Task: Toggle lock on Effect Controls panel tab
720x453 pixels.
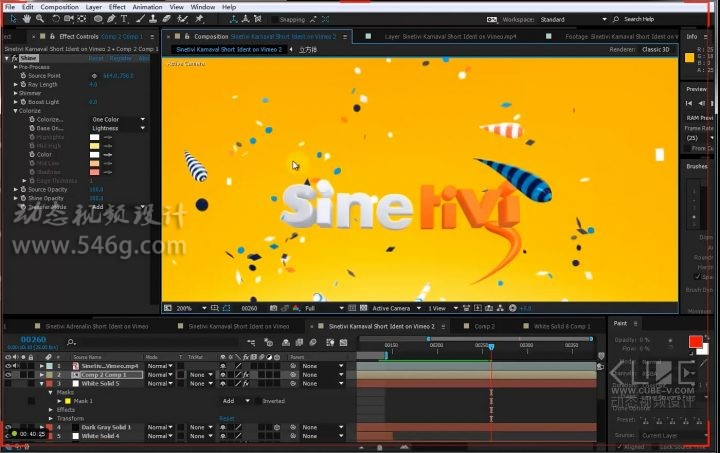Action: click(x=52, y=36)
